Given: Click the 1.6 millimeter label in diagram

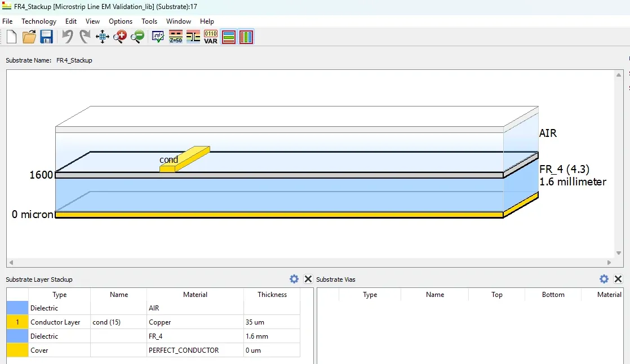Looking at the screenshot, I should [x=573, y=181].
